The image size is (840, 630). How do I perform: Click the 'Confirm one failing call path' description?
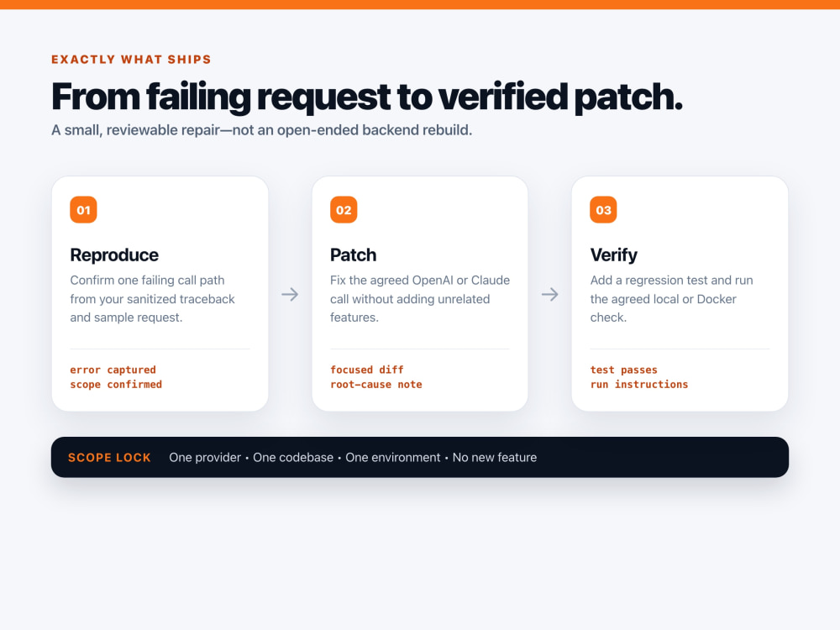(x=152, y=299)
